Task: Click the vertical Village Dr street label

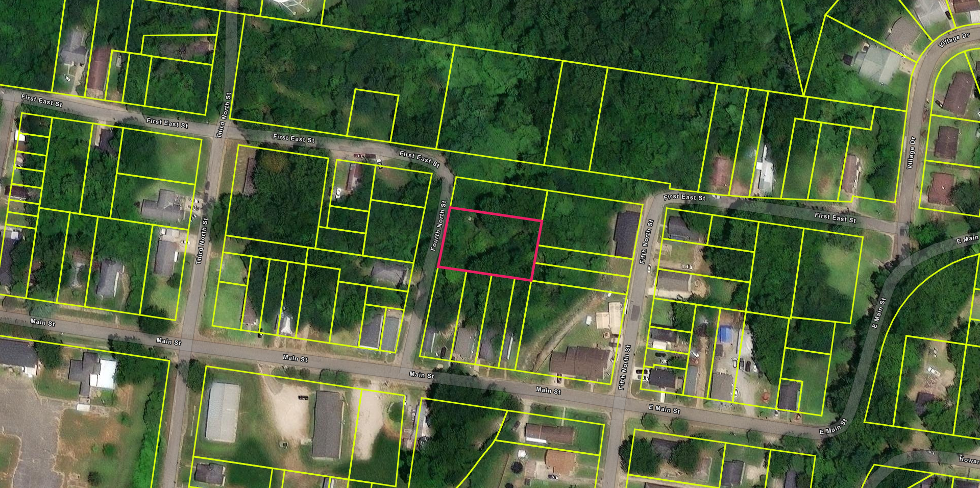Action: click(x=911, y=153)
